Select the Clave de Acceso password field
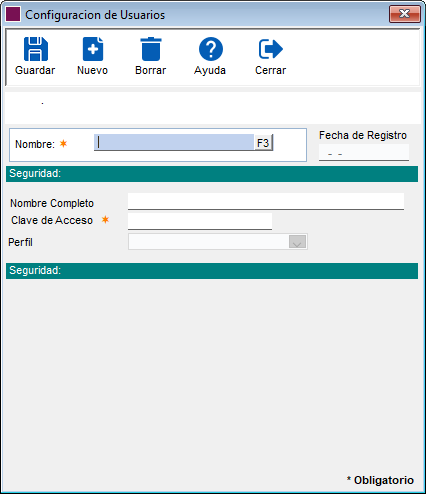This screenshot has height=494, width=426. 200,221
